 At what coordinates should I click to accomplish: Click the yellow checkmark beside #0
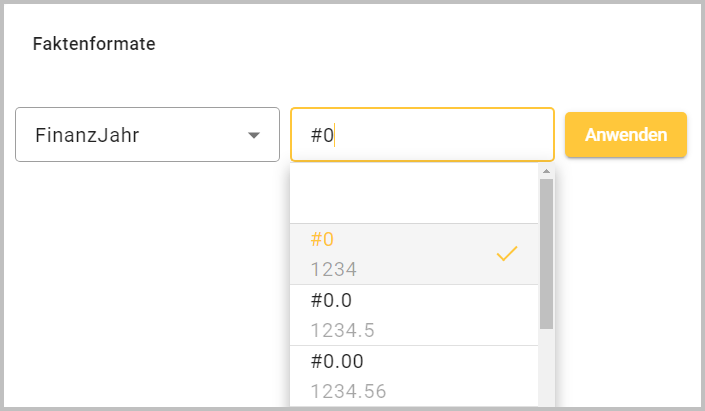(x=507, y=254)
